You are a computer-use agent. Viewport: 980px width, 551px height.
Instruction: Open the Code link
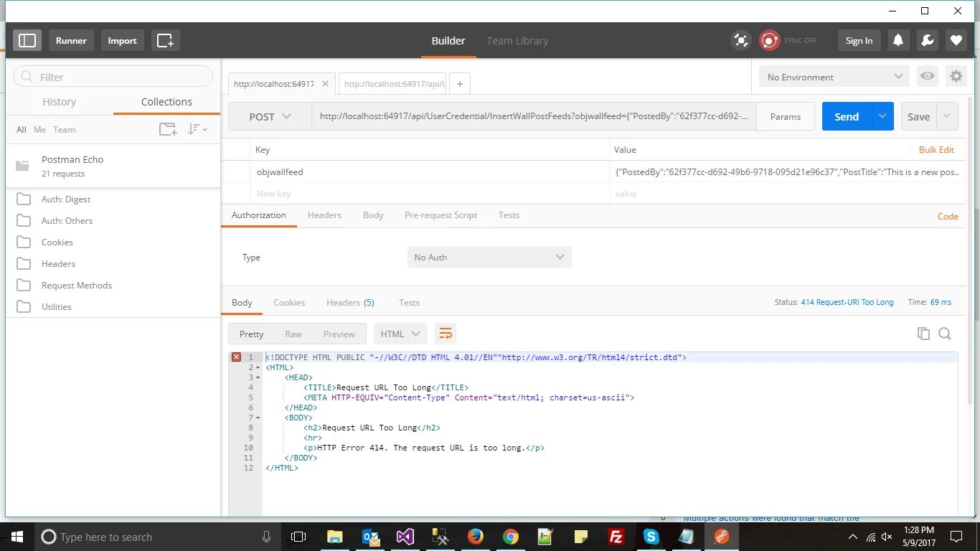coord(948,216)
